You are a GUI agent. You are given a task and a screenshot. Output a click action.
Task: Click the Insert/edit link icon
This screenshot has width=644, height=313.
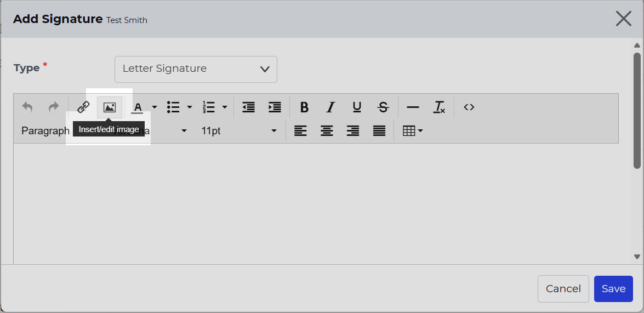point(83,107)
